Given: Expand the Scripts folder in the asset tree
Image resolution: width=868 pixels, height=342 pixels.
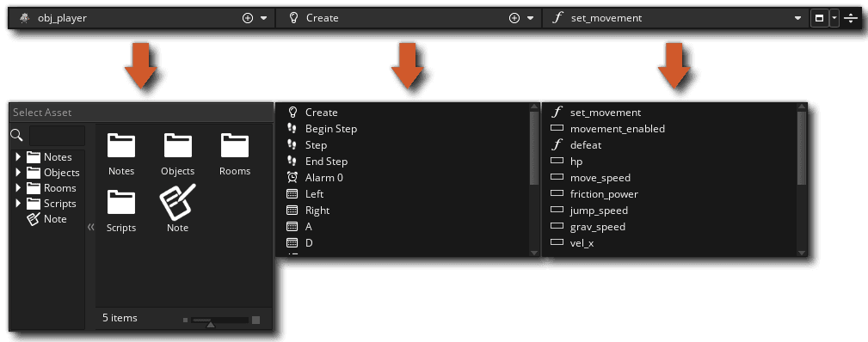Looking at the screenshot, I should coord(18,204).
